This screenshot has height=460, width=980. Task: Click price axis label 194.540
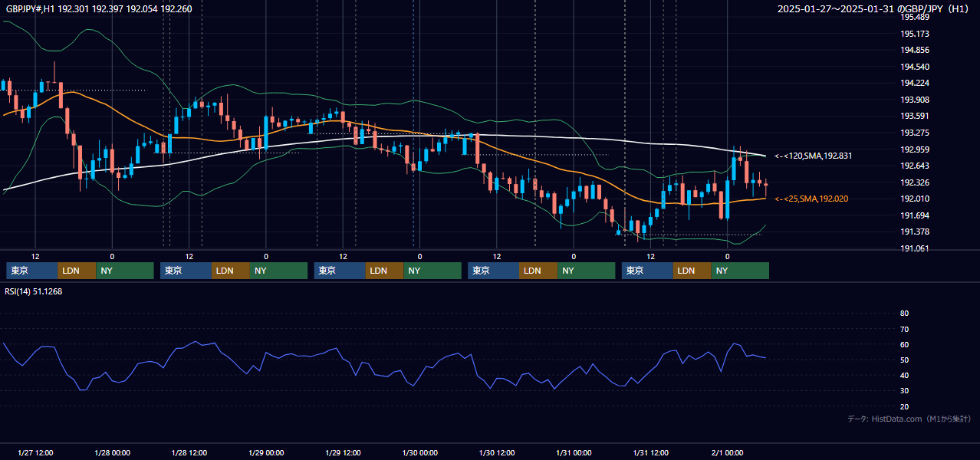[915, 67]
